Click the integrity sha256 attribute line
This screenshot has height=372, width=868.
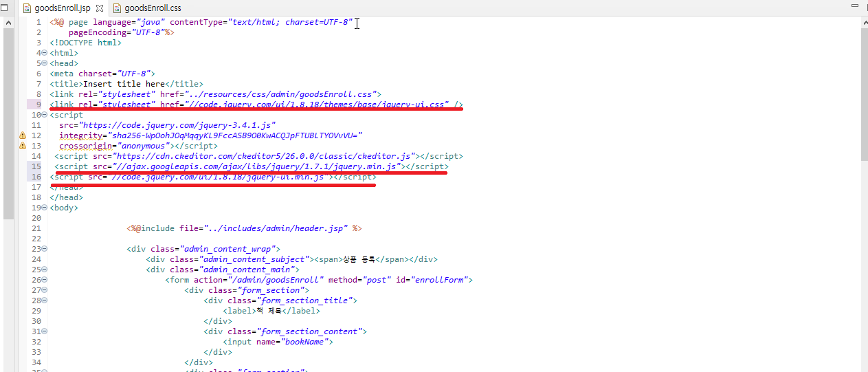click(x=210, y=135)
